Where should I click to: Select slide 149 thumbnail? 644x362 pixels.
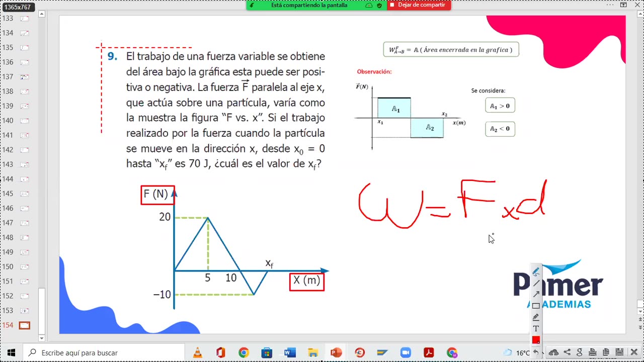[24, 252]
